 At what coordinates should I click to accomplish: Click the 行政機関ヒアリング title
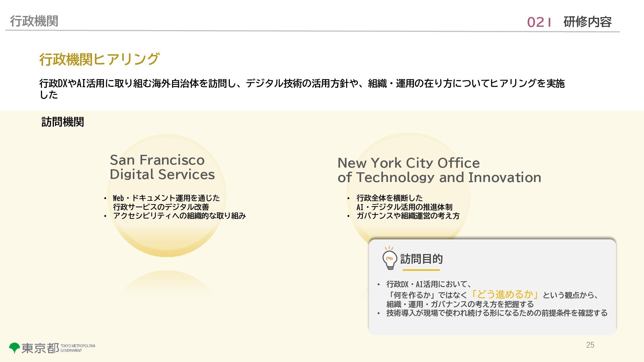click(99, 59)
